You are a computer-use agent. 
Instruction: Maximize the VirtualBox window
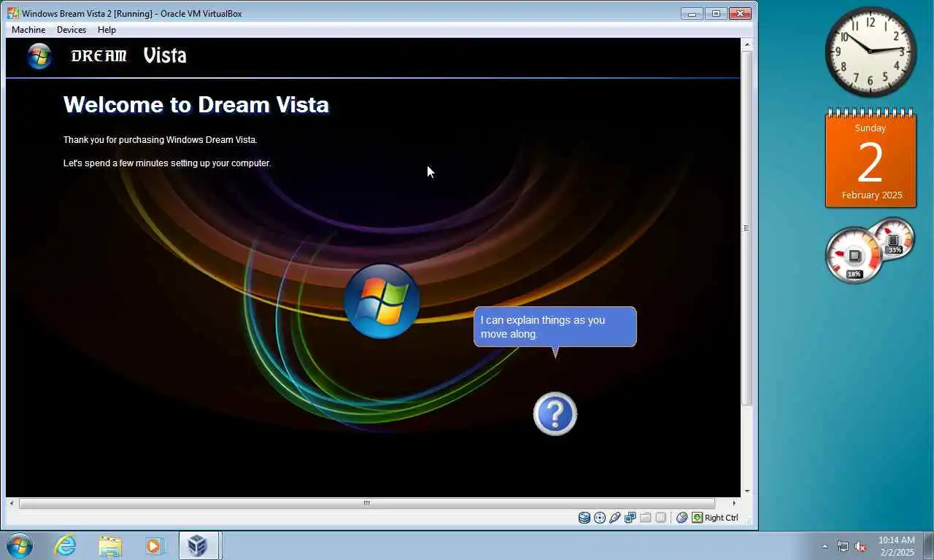click(x=716, y=13)
